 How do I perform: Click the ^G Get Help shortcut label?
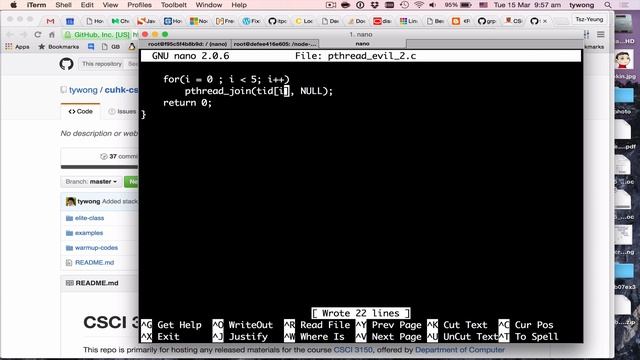(171, 325)
